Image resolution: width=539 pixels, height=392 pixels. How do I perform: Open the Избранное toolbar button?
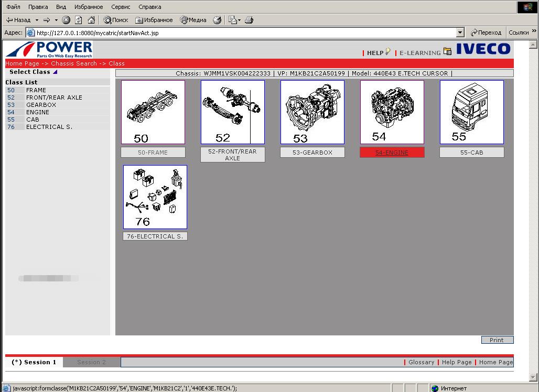(154, 20)
